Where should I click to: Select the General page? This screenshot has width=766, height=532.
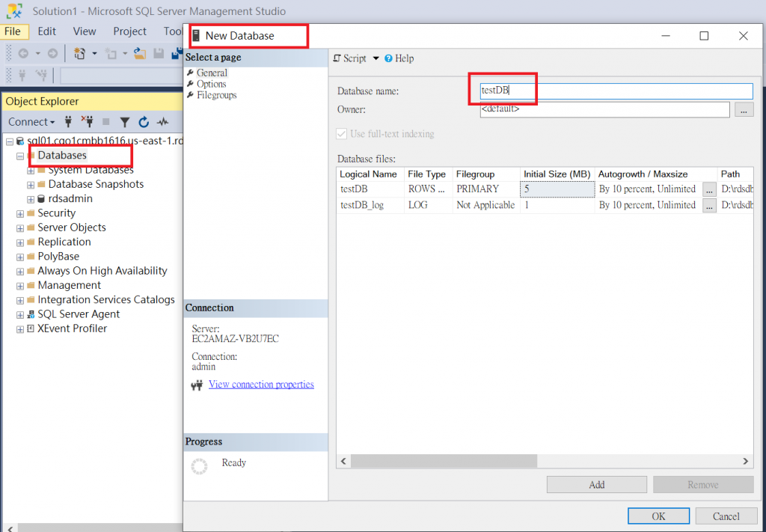point(212,73)
